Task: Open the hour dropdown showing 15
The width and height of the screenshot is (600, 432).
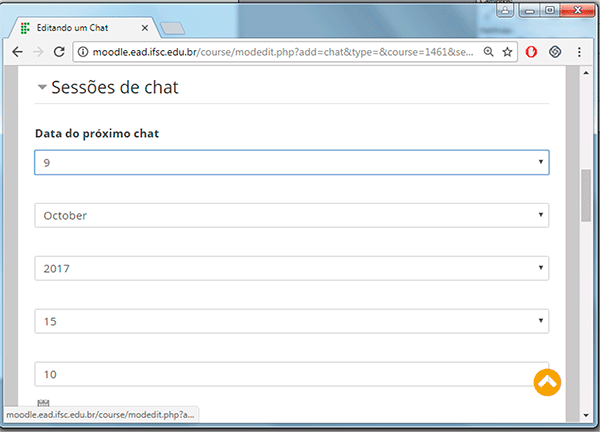Action: pyautogui.click(x=291, y=321)
